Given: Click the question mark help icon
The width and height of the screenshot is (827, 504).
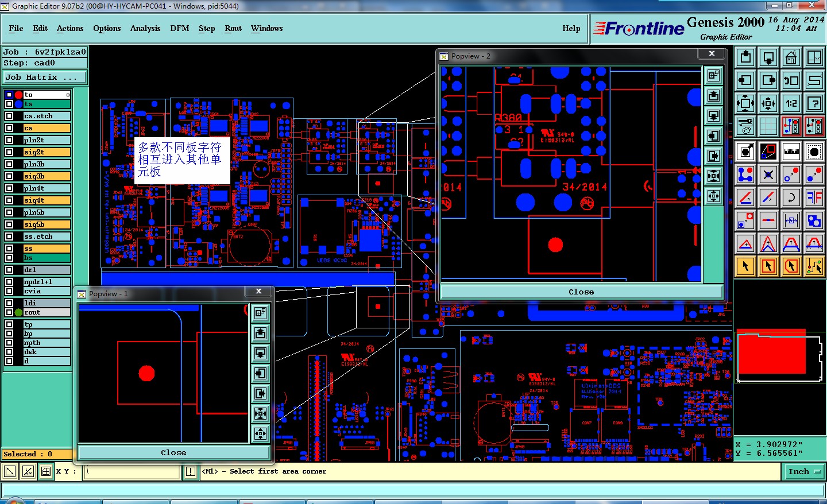Looking at the screenshot, I should click(814, 103).
